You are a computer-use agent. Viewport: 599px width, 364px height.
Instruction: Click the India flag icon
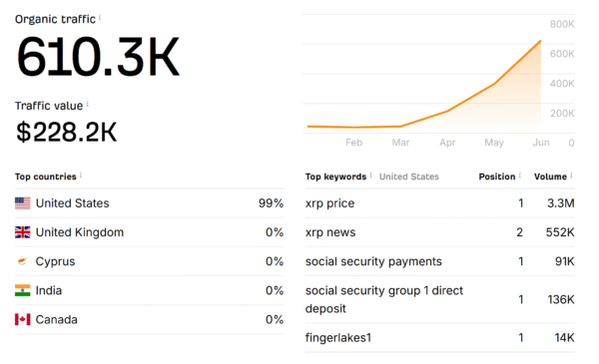tap(23, 290)
